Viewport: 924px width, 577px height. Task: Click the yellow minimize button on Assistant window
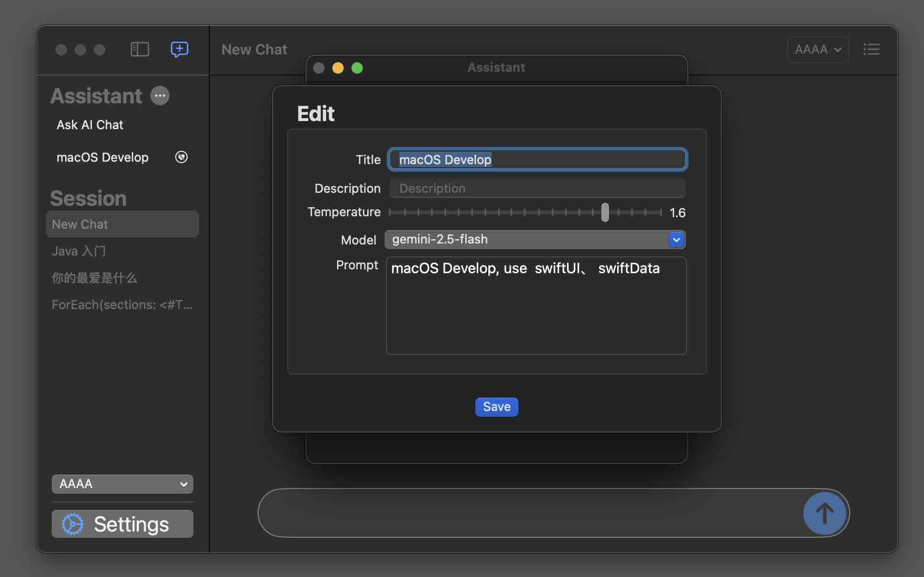pos(338,68)
